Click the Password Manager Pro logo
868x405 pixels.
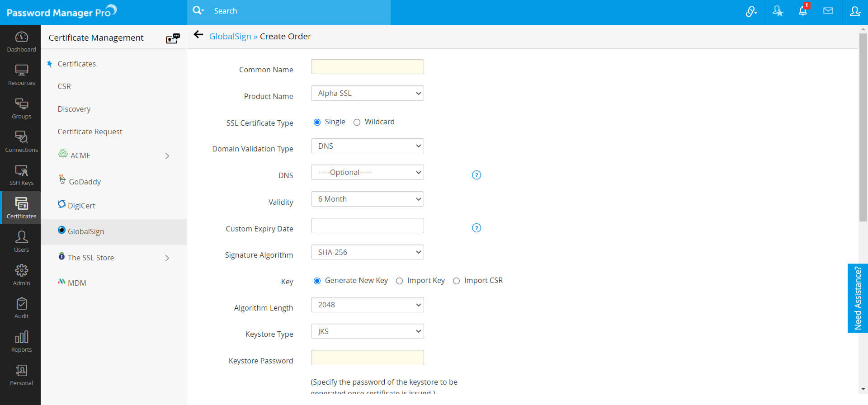[61, 11]
